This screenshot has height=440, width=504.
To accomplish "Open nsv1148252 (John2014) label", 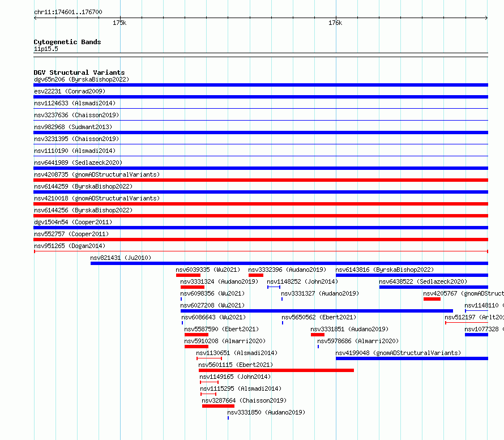I will [x=302, y=281].
